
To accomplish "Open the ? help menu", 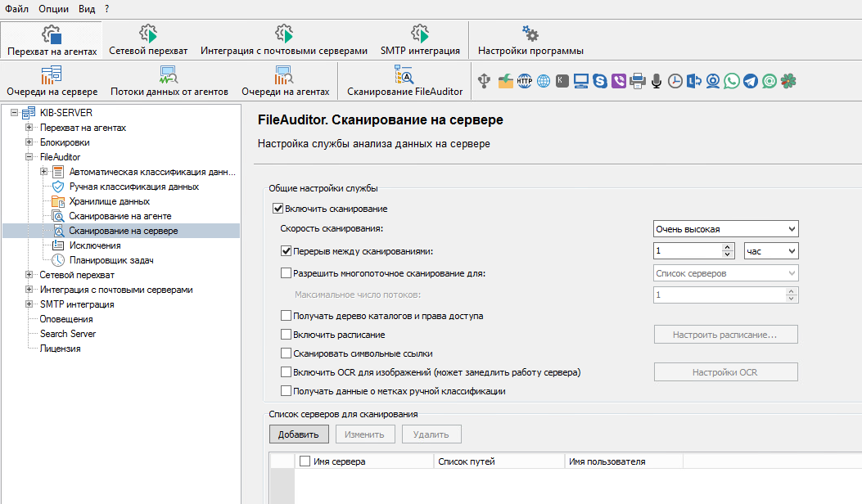I will tap(106, 9).
